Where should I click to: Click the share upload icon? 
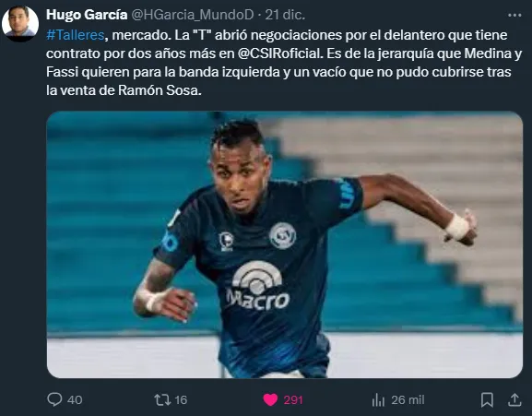(x=514, y=399)
